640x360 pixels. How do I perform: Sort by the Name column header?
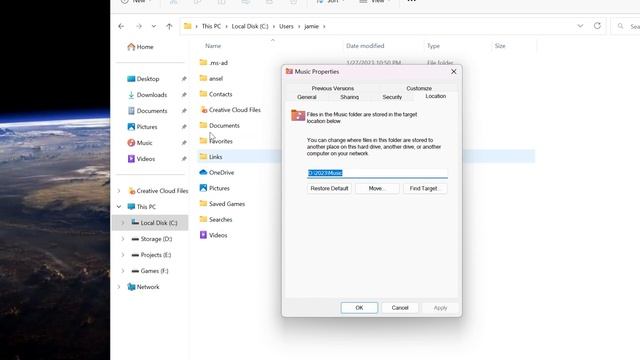coord(213,46)
